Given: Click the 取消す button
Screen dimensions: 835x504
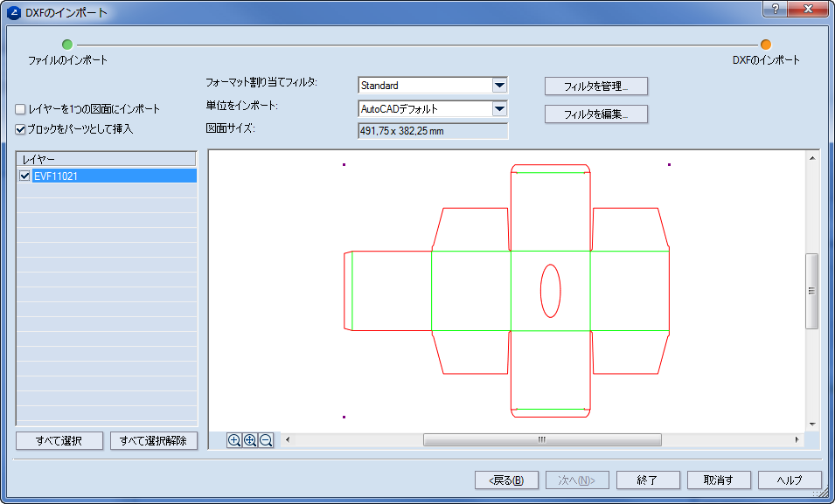Looking at the screenshot, I should pos(719,480).
